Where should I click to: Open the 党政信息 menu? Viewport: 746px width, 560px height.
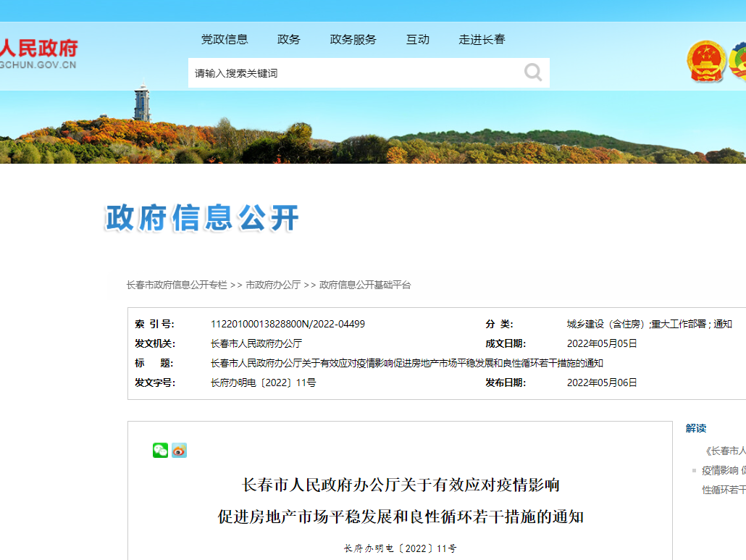coord(225,40)
